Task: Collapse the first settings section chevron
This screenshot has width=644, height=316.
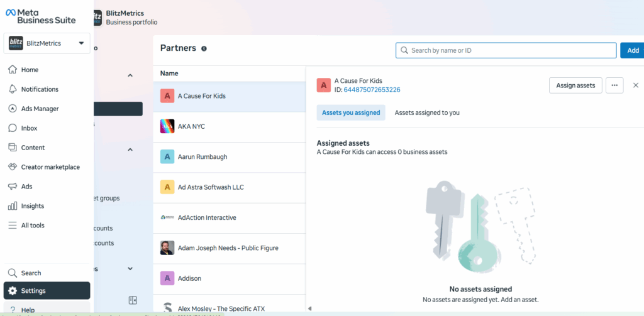Action: (130, 75)
